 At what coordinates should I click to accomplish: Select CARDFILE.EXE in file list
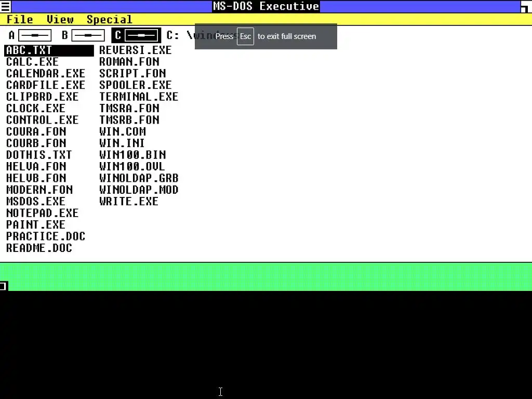click(46, 85)
